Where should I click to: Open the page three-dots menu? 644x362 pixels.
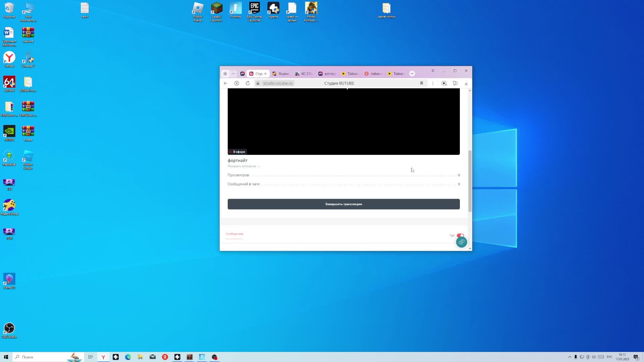(x=433, y=83)
